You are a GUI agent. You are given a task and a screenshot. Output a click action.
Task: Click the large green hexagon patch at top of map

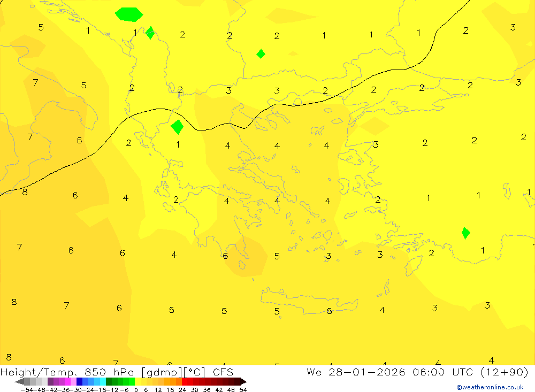pyautogui.click(x=129, y=14)
